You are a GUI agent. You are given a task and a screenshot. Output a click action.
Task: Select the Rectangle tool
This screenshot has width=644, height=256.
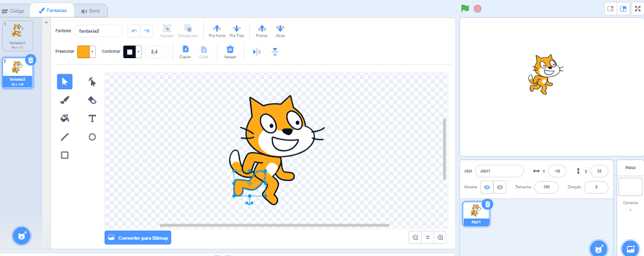click(x=65, y=155)
